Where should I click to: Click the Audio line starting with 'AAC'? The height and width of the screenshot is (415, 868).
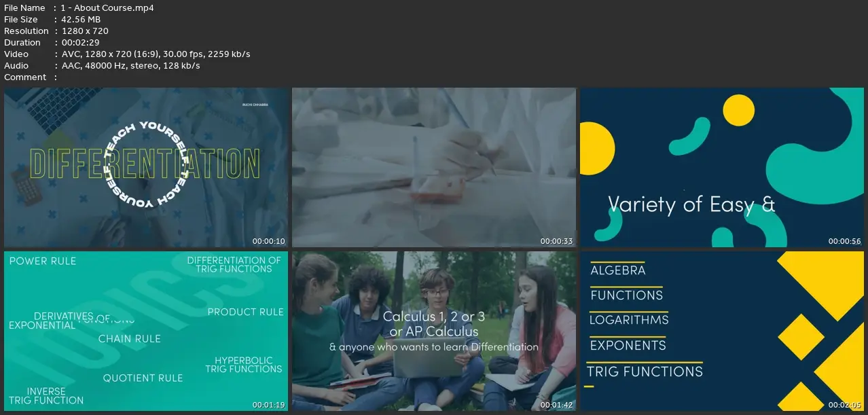point(130,66)
